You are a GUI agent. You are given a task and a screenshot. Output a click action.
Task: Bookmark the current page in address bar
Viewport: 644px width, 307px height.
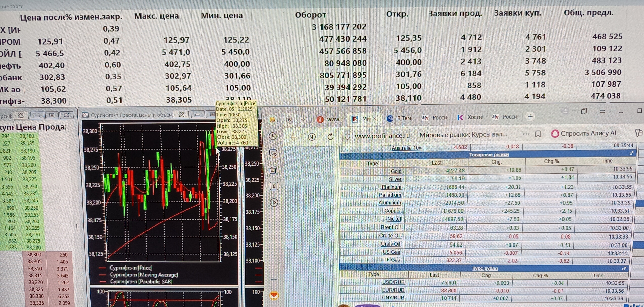(x=538, y=134)
